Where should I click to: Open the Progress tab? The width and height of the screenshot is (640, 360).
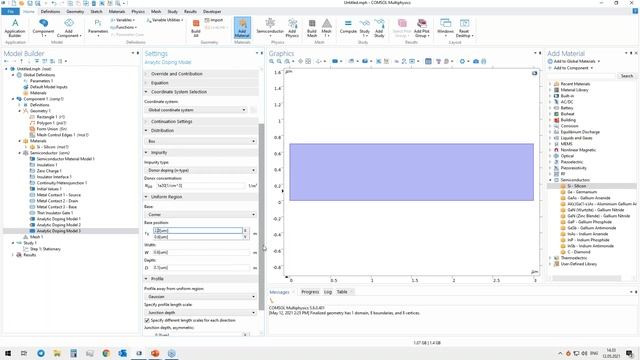310,292
